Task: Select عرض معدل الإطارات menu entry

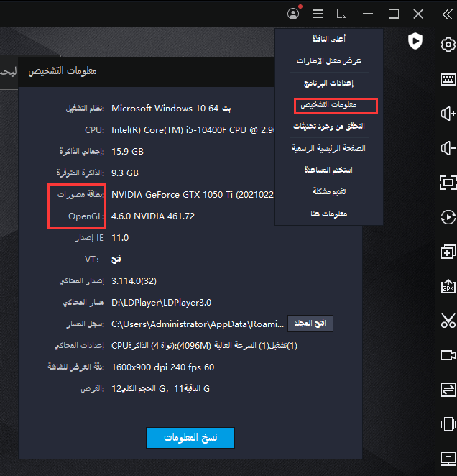Action: [x=329, y=60]
